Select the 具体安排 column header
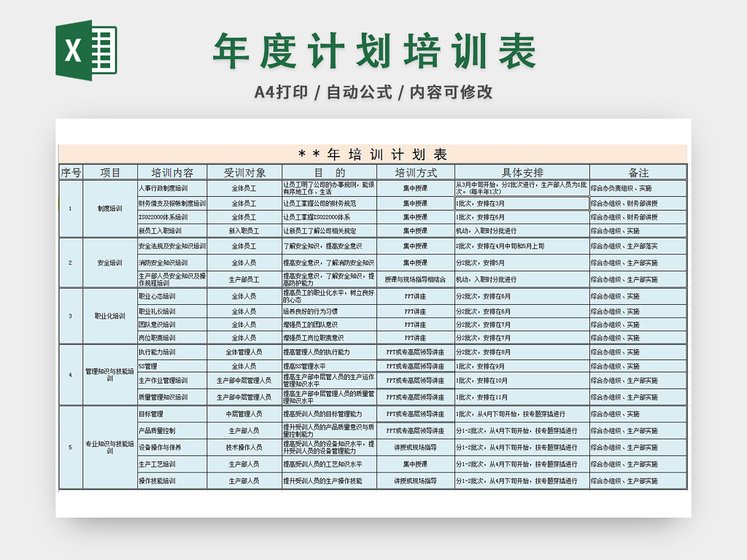The height and width of the screenshot is (560, 747). click(x=522, y=172)
